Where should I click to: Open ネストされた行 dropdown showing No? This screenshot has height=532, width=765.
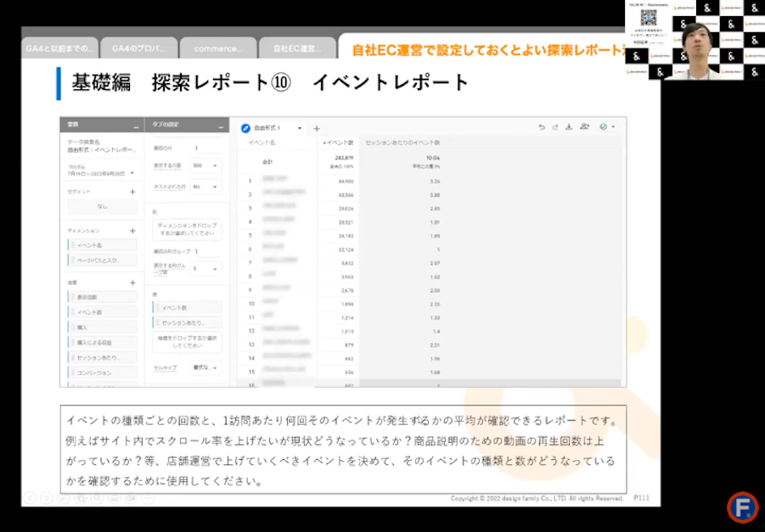click(205, 187)
